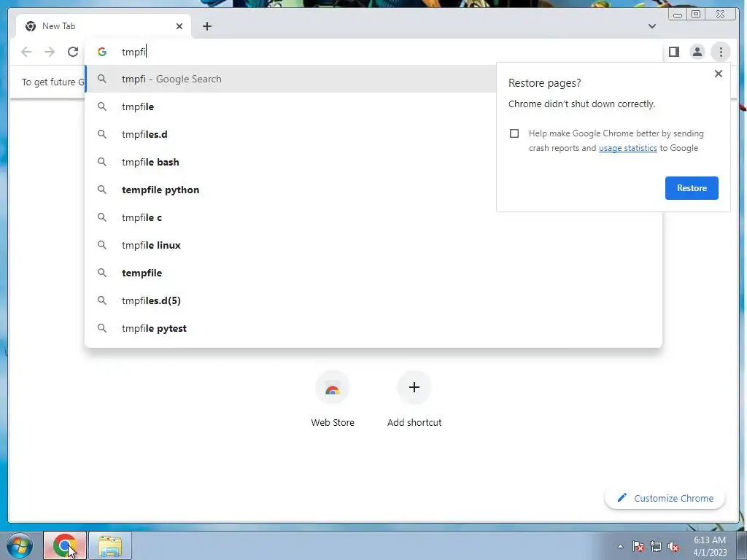Viewport: 747px width, 560px height.
Task: Go forward using the forward arrow
Action: coord(50,52)
